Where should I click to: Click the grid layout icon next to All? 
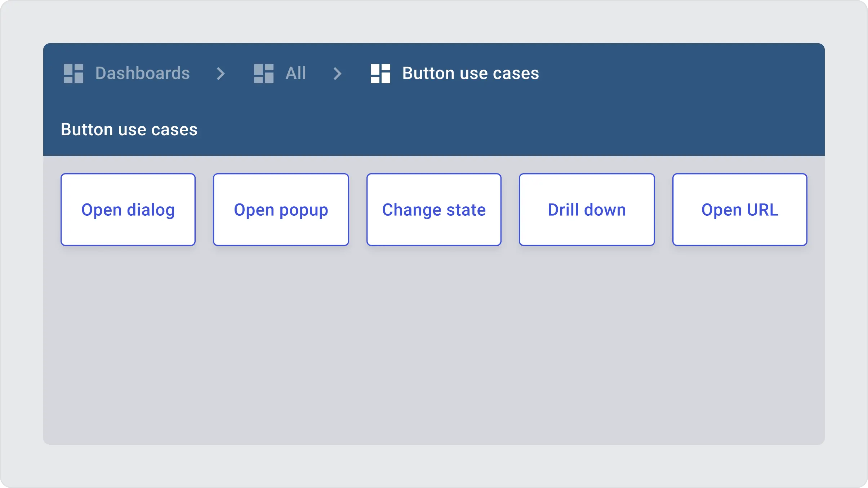click(x=263, y=73)
